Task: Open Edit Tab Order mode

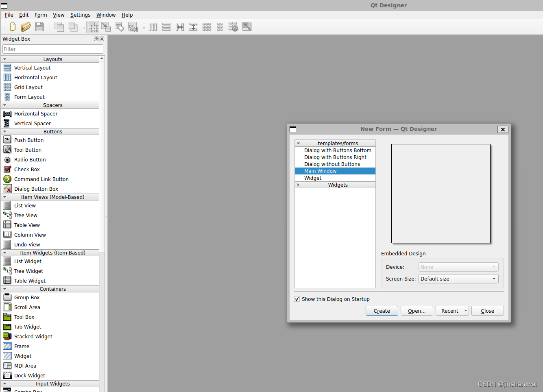Action: [x=133, y=27]
